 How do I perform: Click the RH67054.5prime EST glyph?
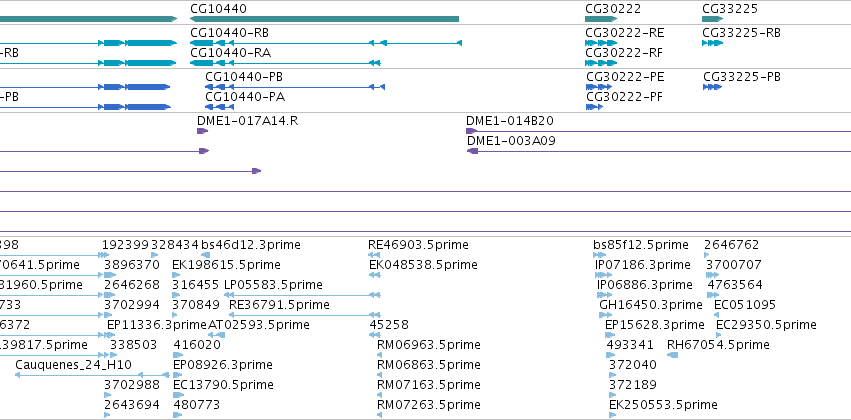pos(672,355)
